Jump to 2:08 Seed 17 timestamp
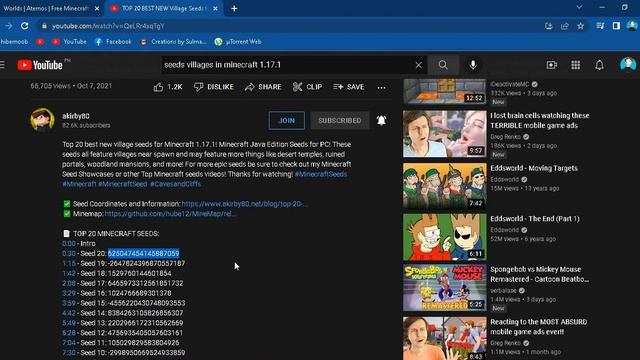Image resolution: width=640 pixels, height=360 pixels. [x=69, y=283]
